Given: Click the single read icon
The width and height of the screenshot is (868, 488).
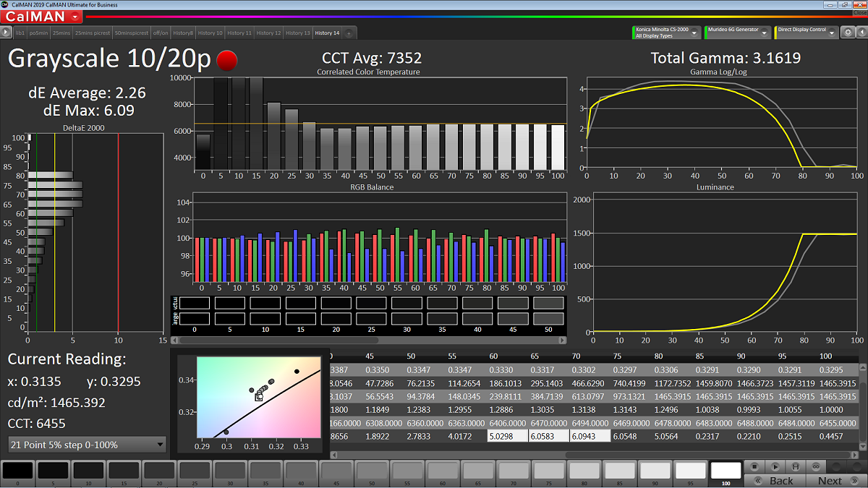Looking at the screenshot, I should point(795,467).
